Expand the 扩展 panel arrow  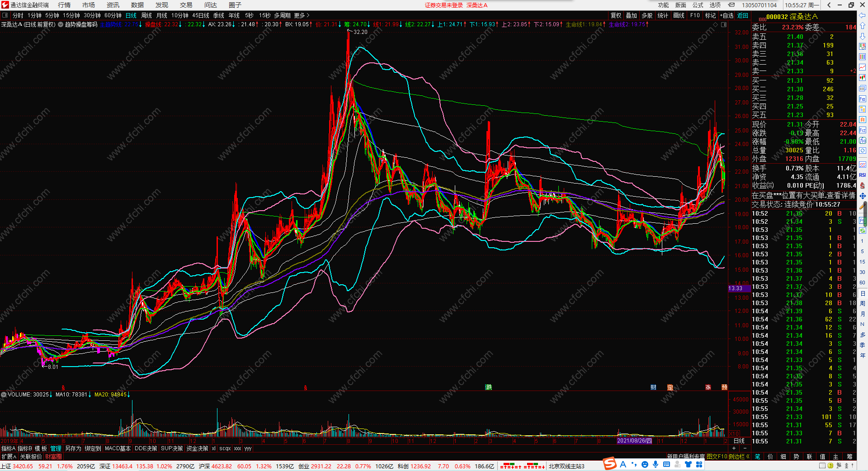[x=9, y=457]
